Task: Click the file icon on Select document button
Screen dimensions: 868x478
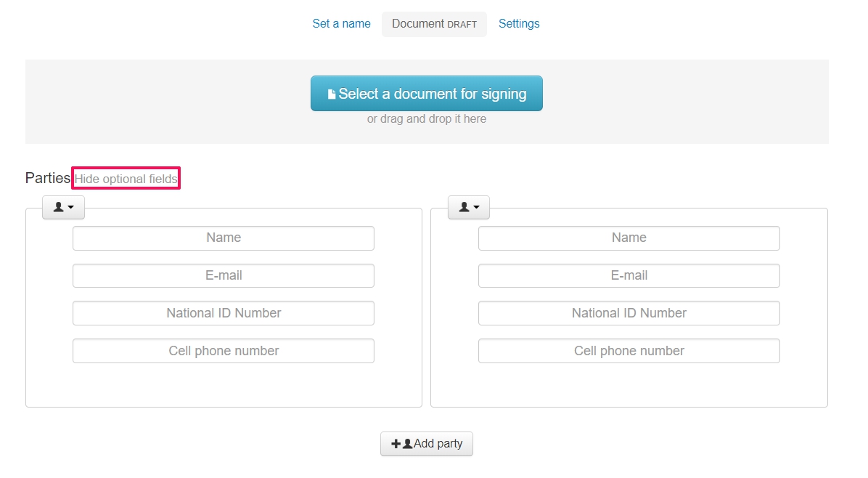Action: 332,94
